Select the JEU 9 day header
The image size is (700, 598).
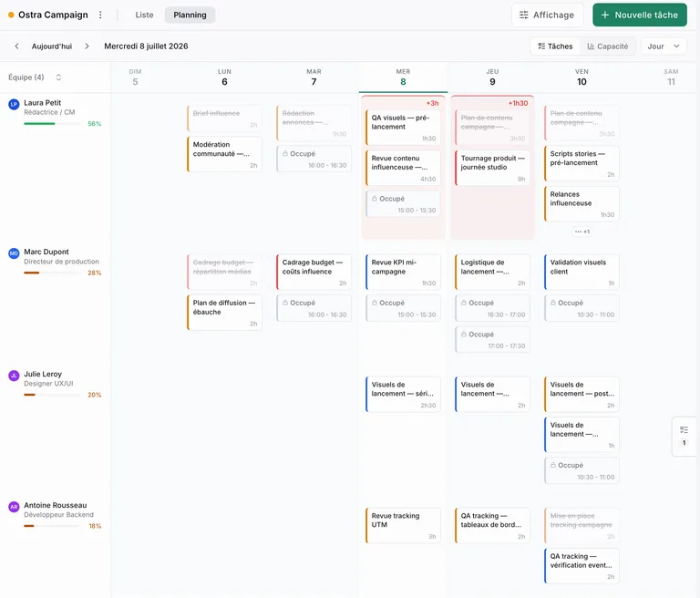coord(492,77)
